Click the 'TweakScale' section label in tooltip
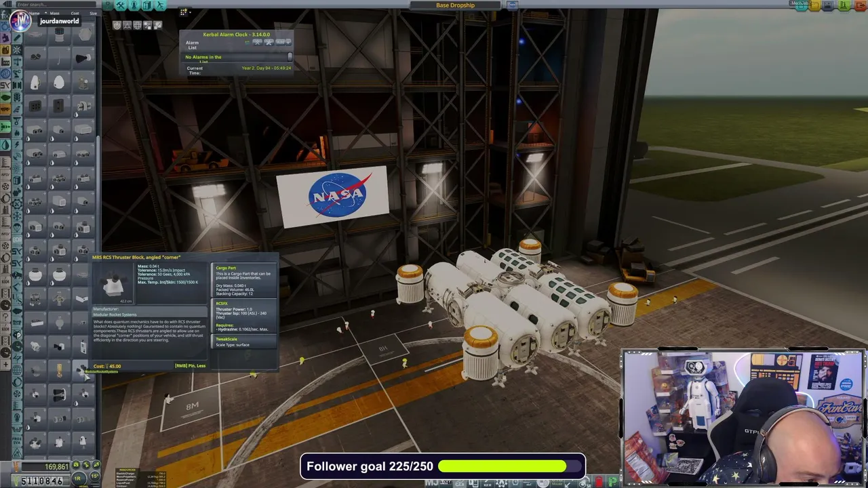The image size is (868, 488). (226, 339)
